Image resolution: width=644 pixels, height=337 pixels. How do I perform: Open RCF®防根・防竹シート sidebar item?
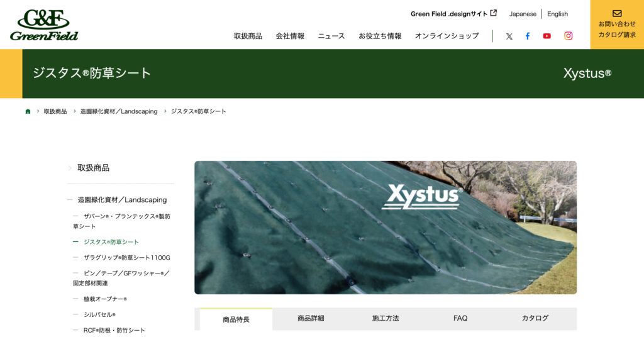click(x=114, y=330)
